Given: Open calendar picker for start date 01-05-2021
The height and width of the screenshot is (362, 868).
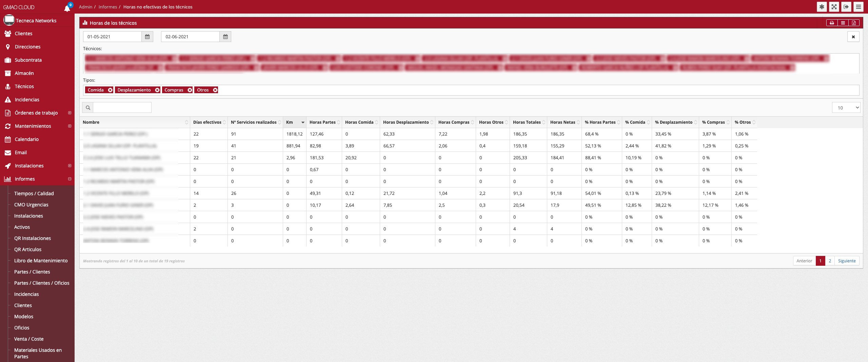Looking at the screenshot, I should (x=147, y=37).
